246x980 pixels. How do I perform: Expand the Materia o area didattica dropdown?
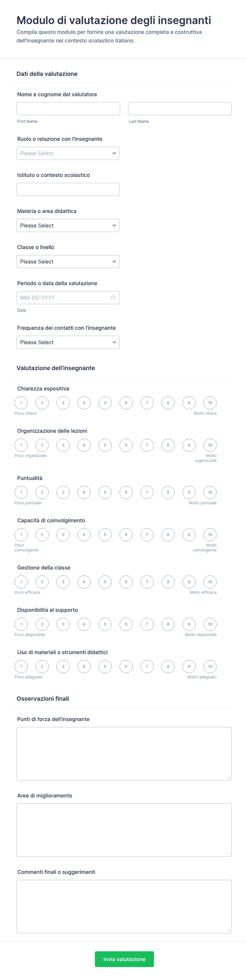68,226
